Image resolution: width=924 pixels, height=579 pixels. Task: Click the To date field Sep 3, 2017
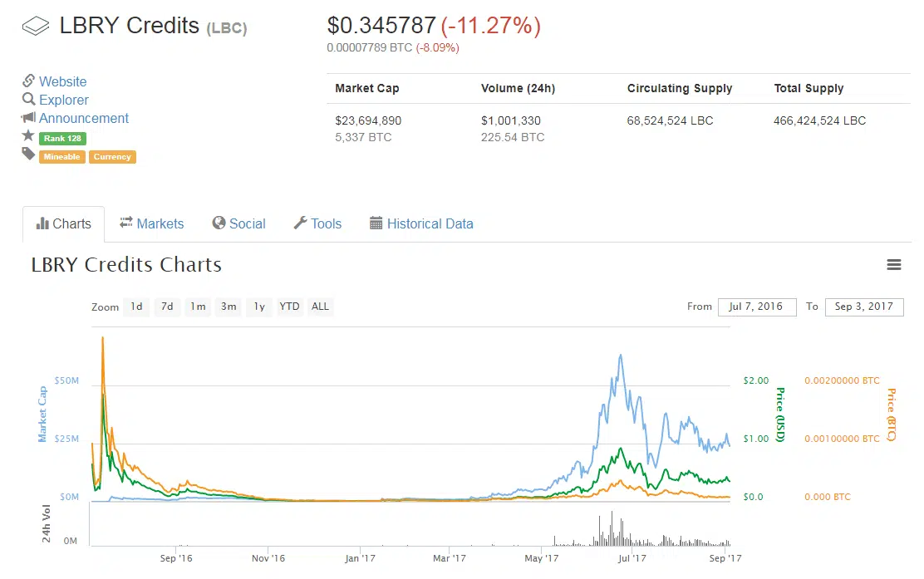click(x=864, y=307)
